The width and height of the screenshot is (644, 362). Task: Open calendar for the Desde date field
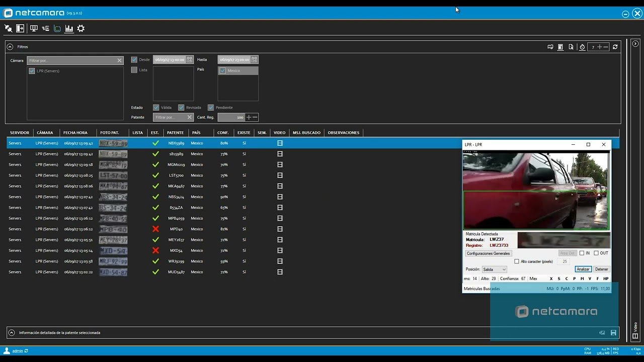coord(189,59)
